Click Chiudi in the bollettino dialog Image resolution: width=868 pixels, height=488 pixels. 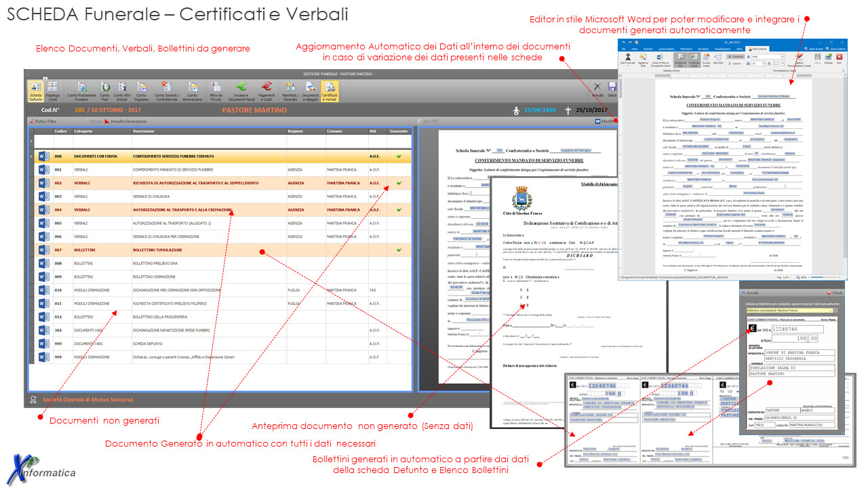point(835,293)
